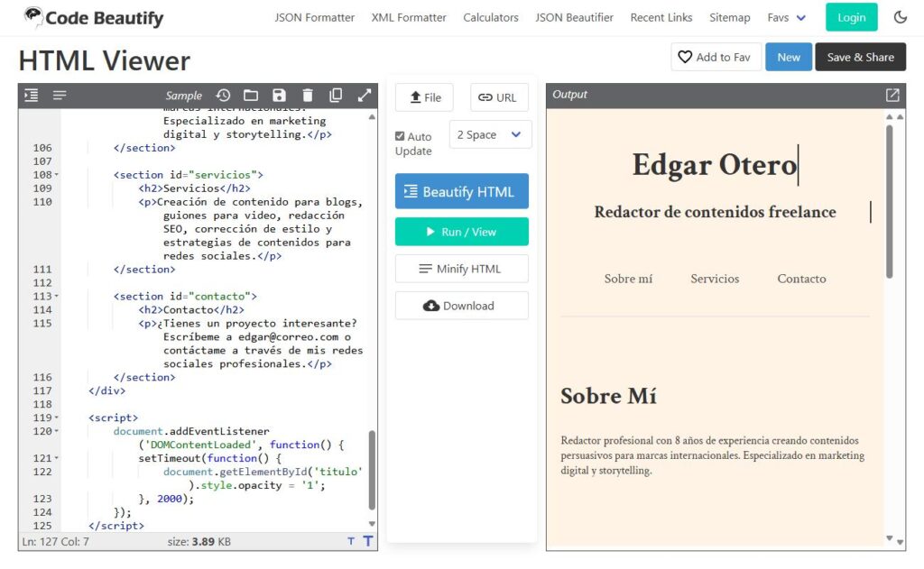The height and width of the screenshot is (569, 924).
Task: Click line number 122 in gutter
Action: 42,472
